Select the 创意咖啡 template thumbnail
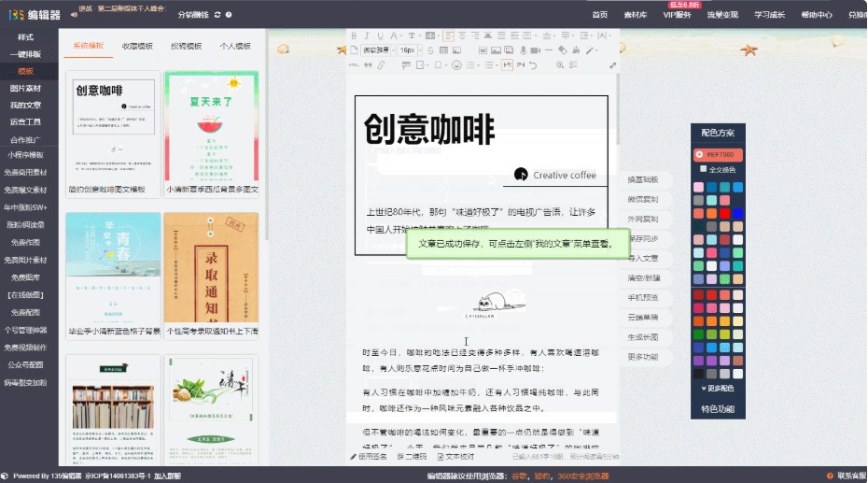The width and height of the screenshot is (868, 483). (114, 127)
